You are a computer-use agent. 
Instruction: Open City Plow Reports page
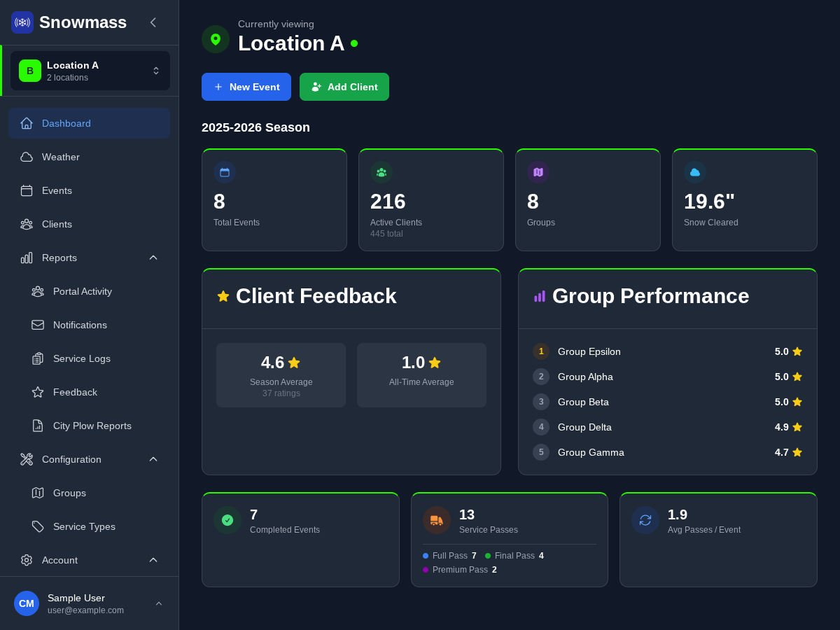click(x=92, y=426)
